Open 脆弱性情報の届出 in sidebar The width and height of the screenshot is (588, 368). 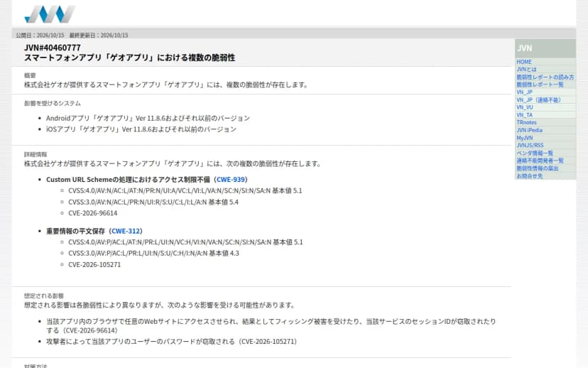pos(537,168)
